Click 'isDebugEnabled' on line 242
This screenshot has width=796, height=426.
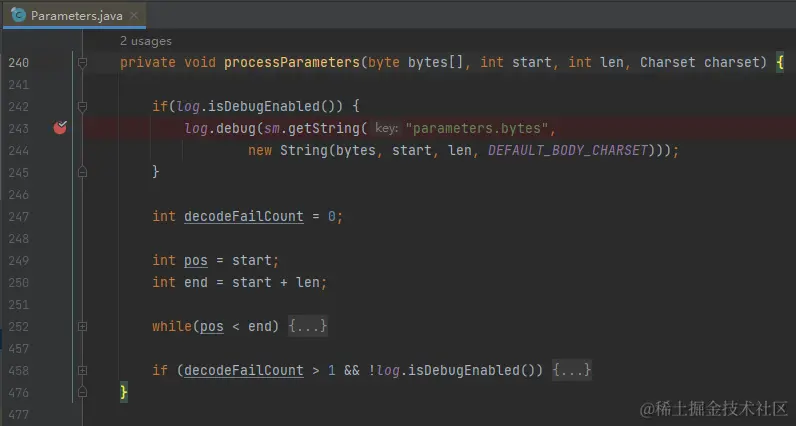(x=264, y=106)
